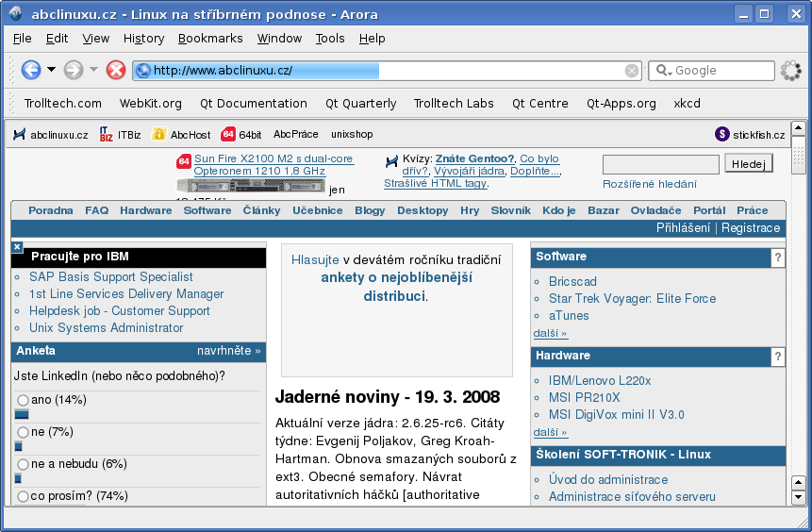Screen dimensions: 812x532
Task: Open the File menu
Action: click(x=23, y=39)
